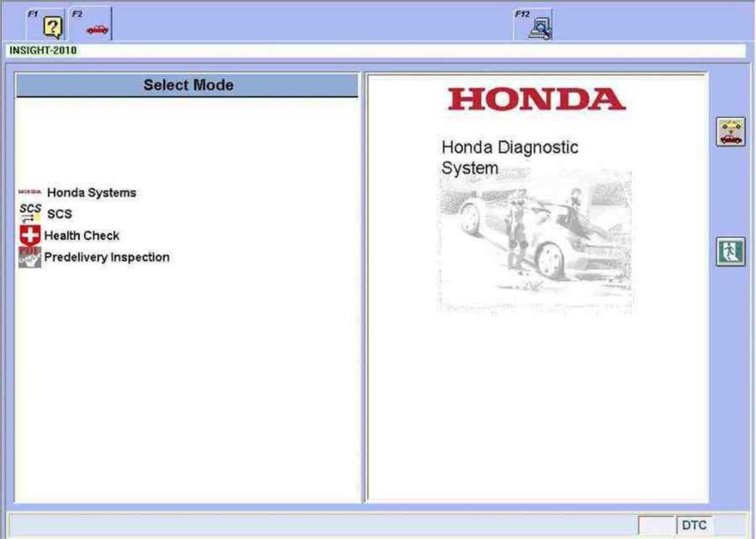Click the red HONDA logo banner

tap(536, 99)
